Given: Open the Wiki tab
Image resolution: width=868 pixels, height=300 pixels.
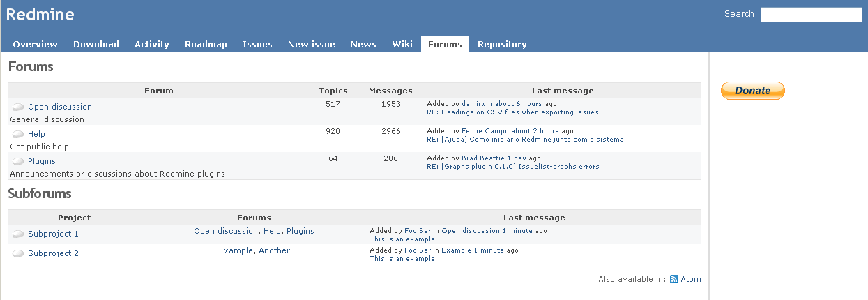Looking at the screenshot, I should 402,44.
